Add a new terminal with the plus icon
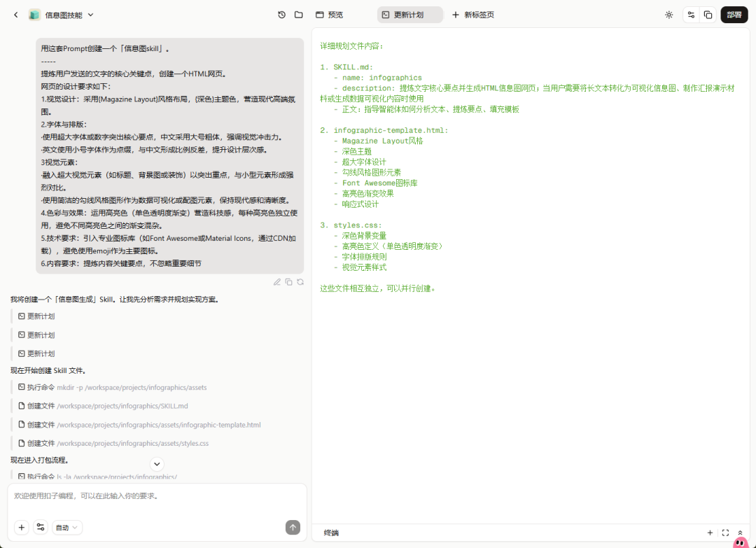This screenshot has width=756, height=548. point(710,533)
